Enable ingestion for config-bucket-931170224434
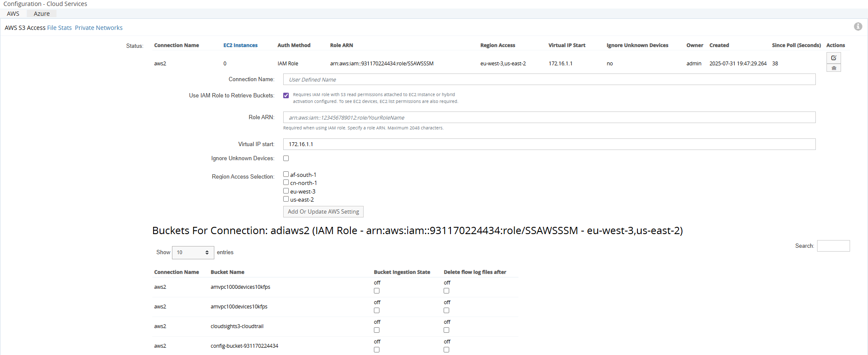 [x=376, y=350]
